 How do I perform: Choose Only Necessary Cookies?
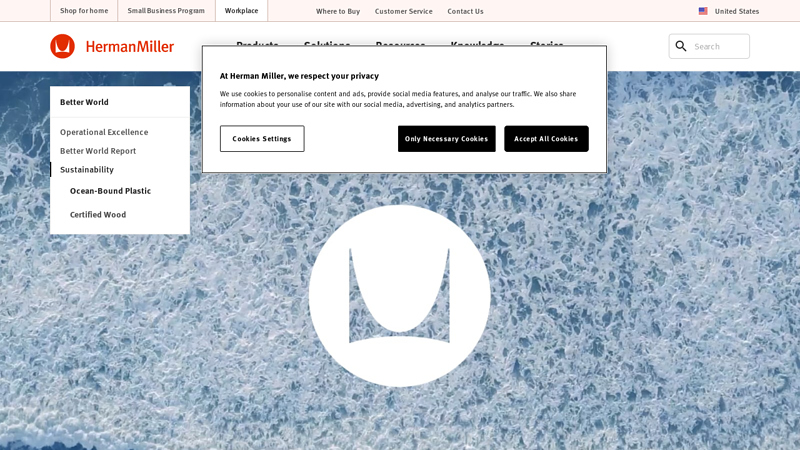pos(446,139)
